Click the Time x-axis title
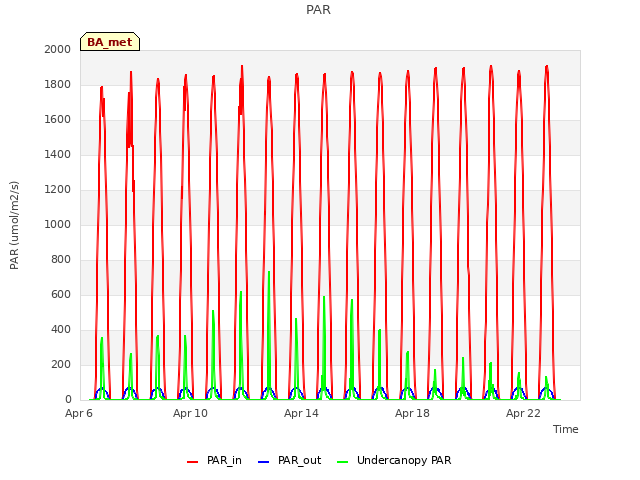 tap(565, 429)
